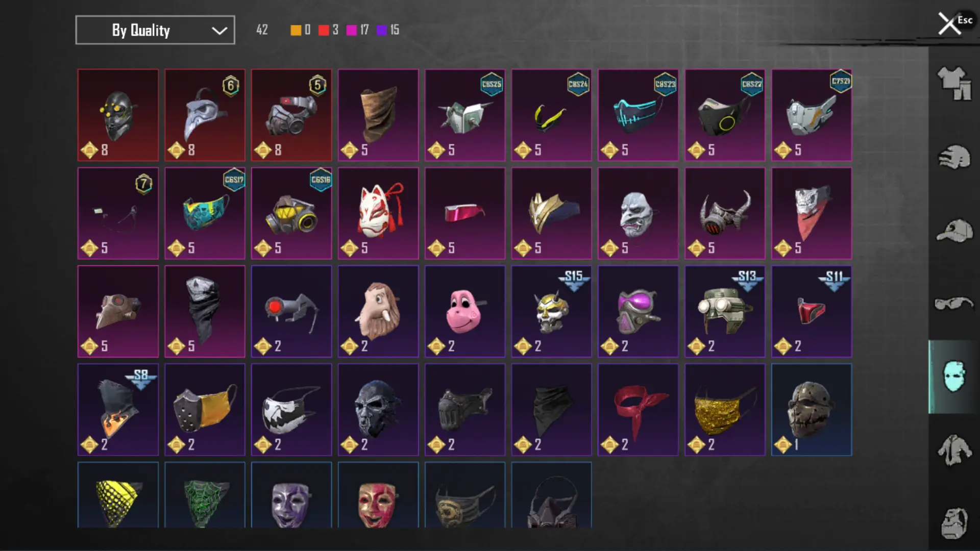Choose the gold glitter face mask
The width and height of the screenshot is (980, 551).
click(x=725, y=410)
